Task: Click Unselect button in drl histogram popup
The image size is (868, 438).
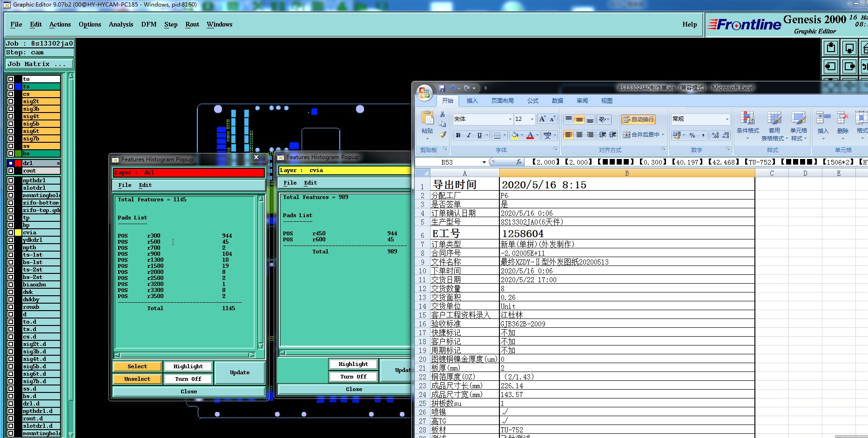Action: click(137, 379)
